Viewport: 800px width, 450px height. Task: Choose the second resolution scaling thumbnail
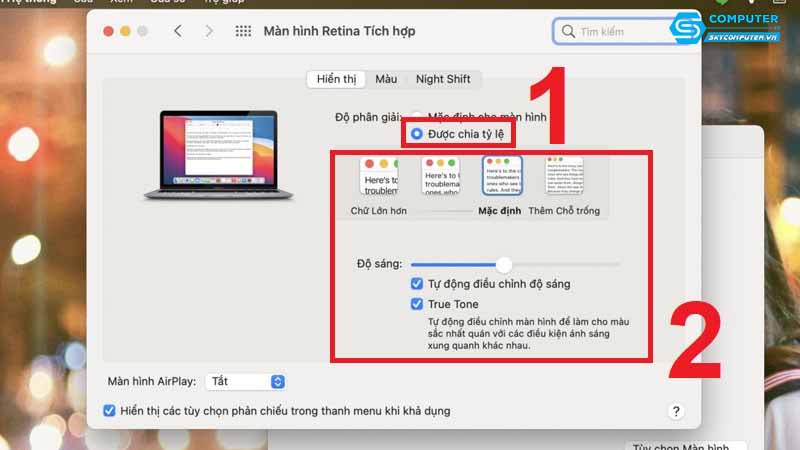click(x=441, y=177)
